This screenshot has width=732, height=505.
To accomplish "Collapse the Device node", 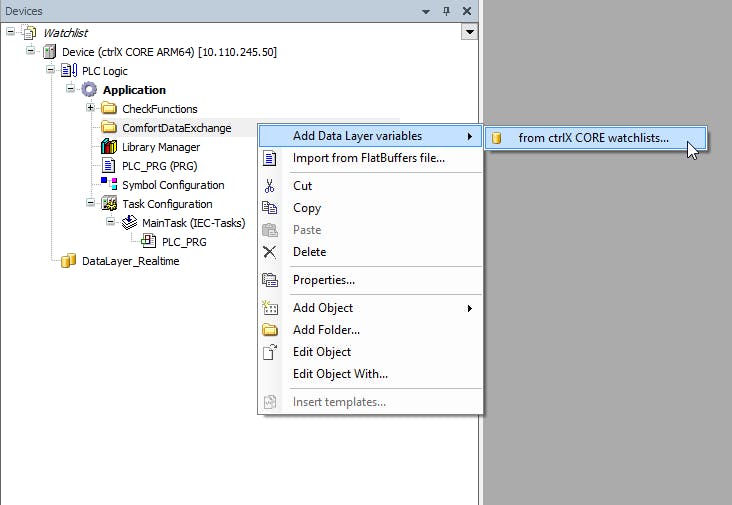I will point(30,50).
